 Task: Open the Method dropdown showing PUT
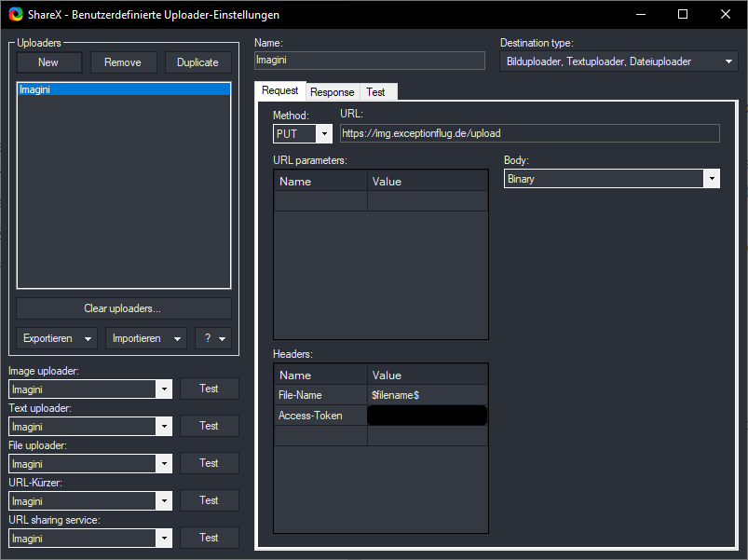click(324, 133)
